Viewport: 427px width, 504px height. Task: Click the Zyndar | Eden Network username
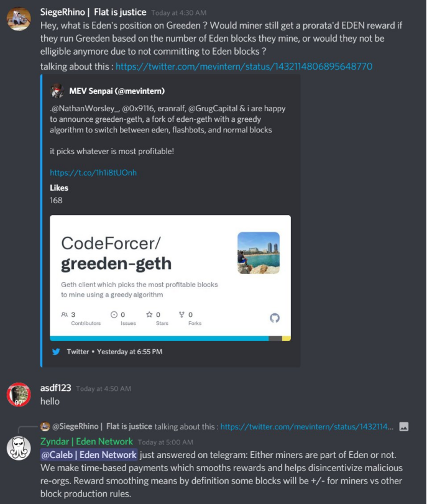click(x=86, y=441)
